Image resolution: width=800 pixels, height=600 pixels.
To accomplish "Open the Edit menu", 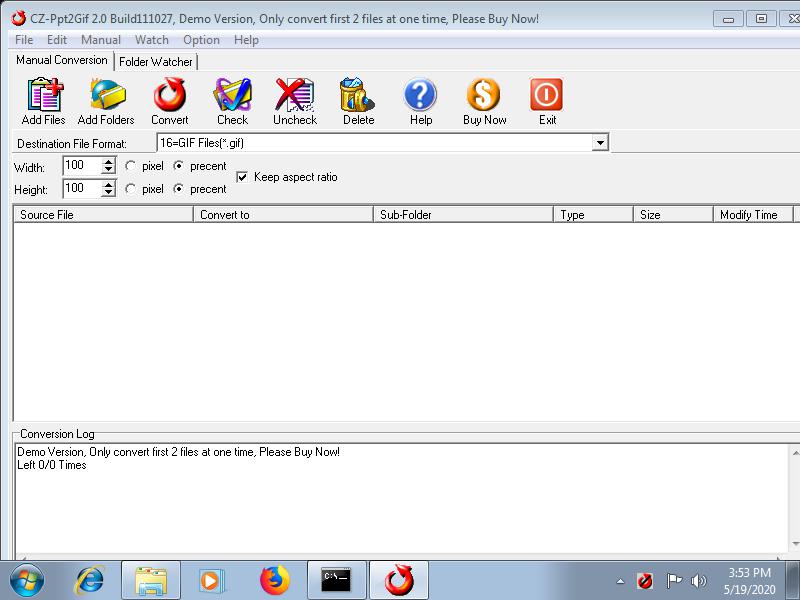I will point(57,40).
